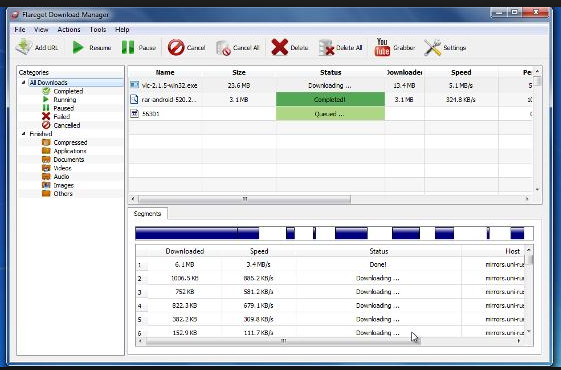561x370 pixels.
Task: Select the Applications folder category
Action: (x=70, y=151)
